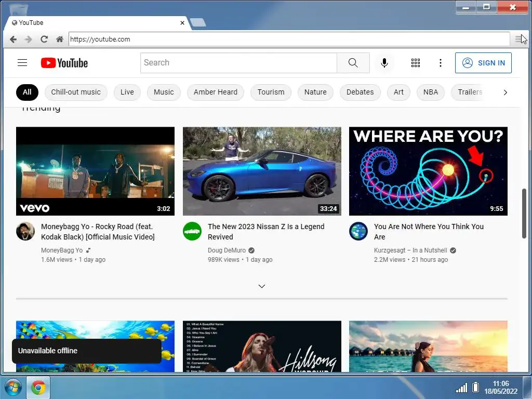532x399 pixels.
Task: Select the Nature filter chip
Action: tap(315, 92)
